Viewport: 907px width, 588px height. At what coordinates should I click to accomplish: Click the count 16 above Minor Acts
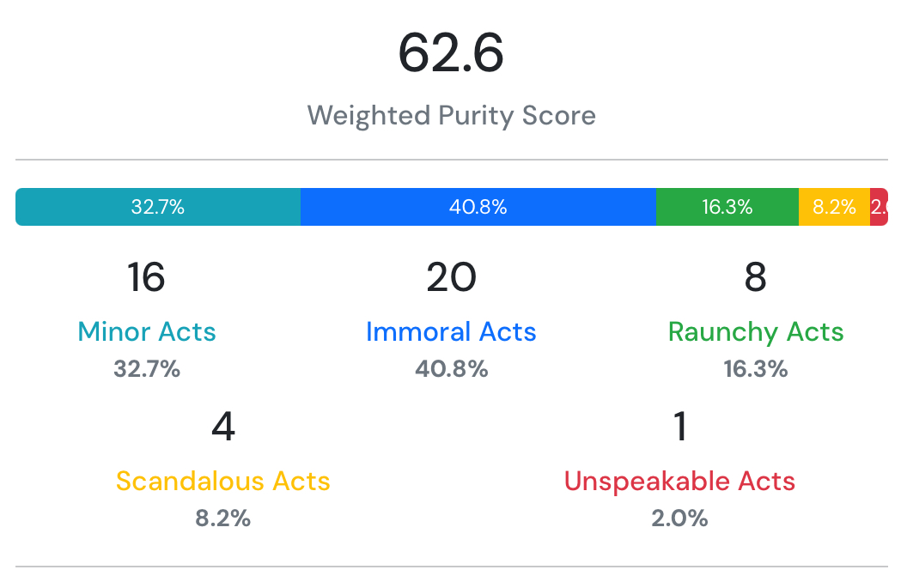pos(146,277)
